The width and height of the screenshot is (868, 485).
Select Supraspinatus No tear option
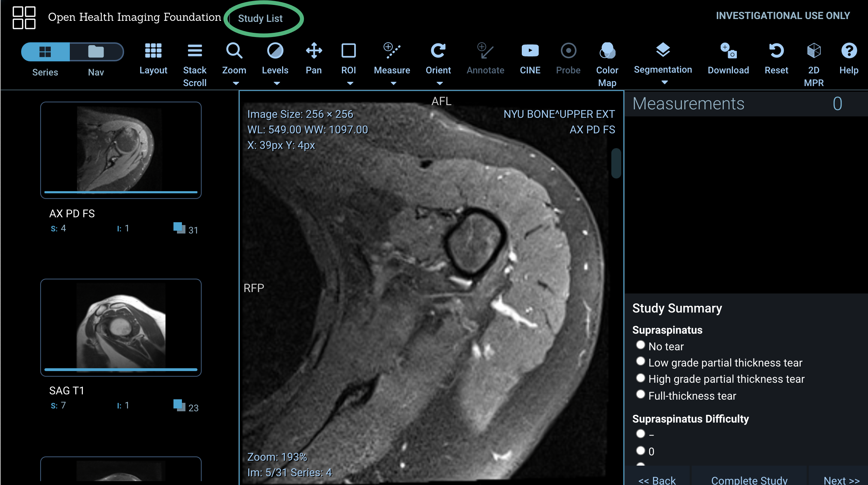click(x=641, y=345)
